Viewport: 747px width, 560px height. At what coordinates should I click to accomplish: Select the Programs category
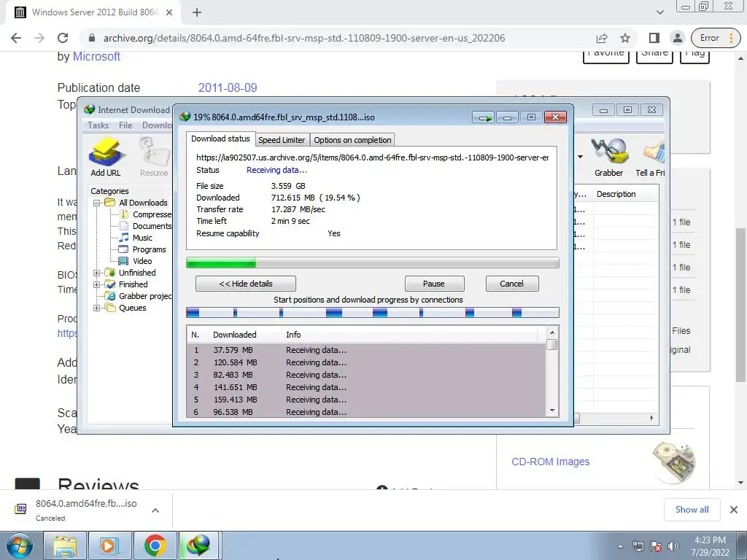[x=149, y=249]
